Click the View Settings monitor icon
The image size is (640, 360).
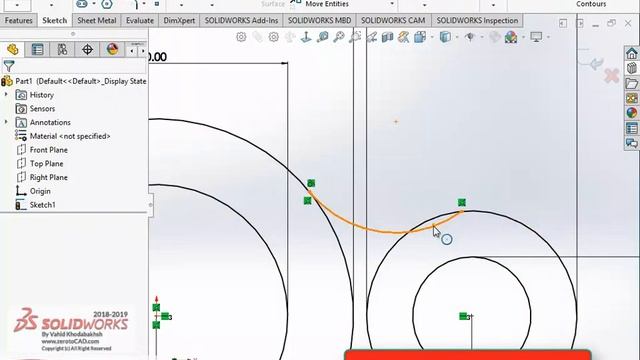point(536,38)
